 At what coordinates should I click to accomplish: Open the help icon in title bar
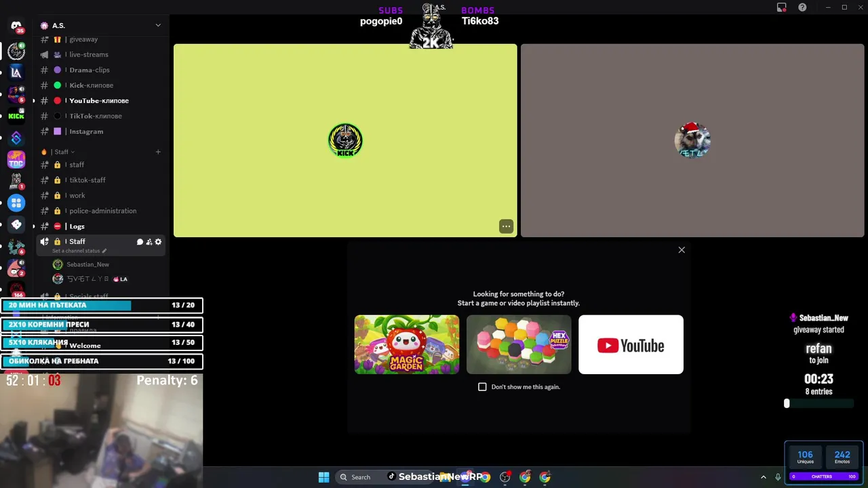click(802, 7)
